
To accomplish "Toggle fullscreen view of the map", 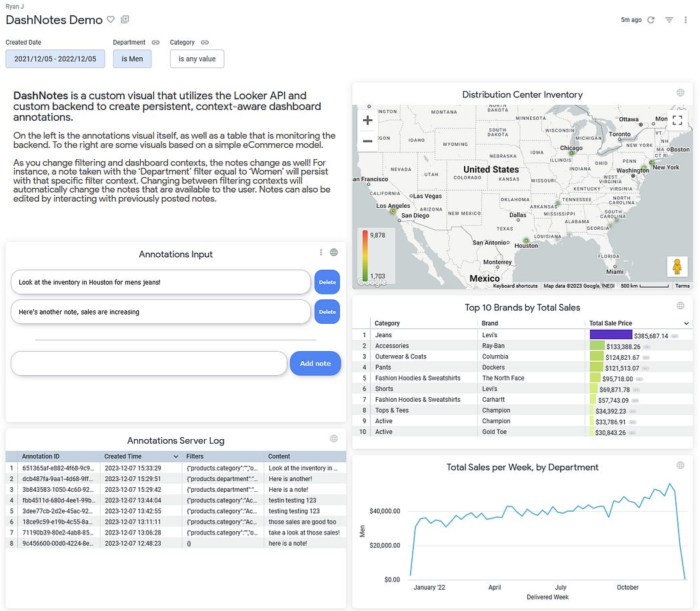I will click(x=677, y=120).
